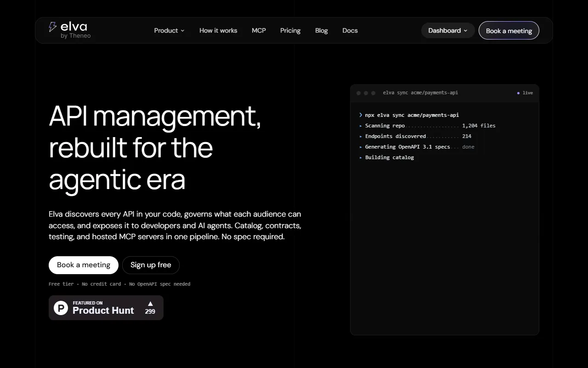Click the 'Building catalog' terminal line

click(387, 157)
